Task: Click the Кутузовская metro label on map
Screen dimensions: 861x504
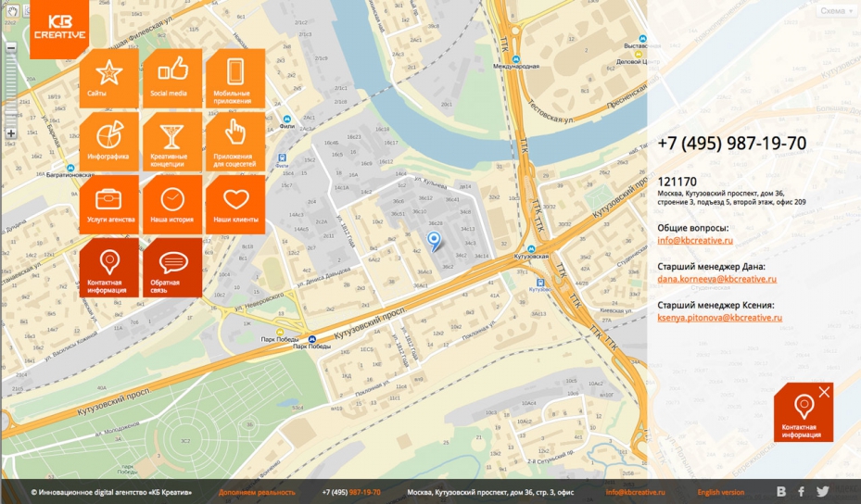Action: coord(531,256)
